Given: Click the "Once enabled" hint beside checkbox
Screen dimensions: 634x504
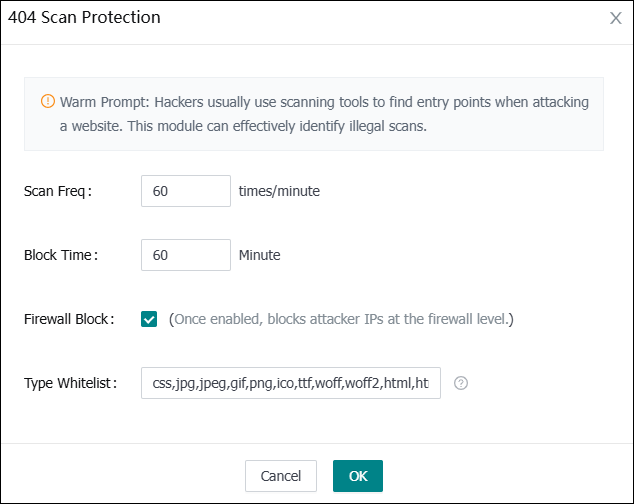Looking at the screenshot, I should [215, 319].
